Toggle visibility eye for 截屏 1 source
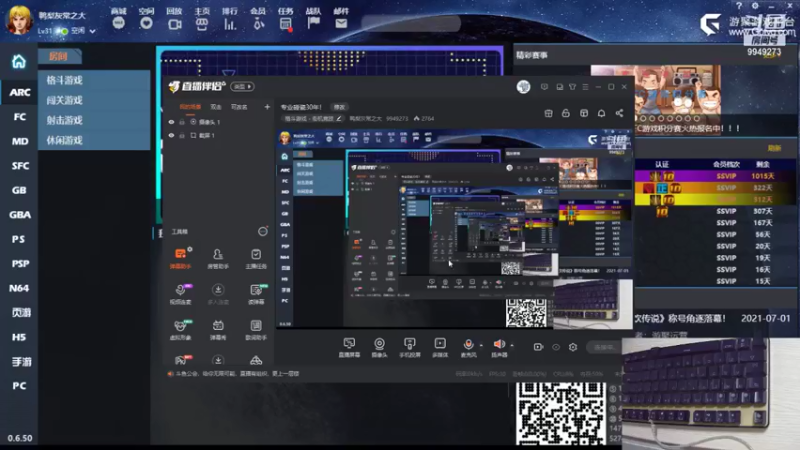Screen dimensions: 800x450 tap(171, 136)
